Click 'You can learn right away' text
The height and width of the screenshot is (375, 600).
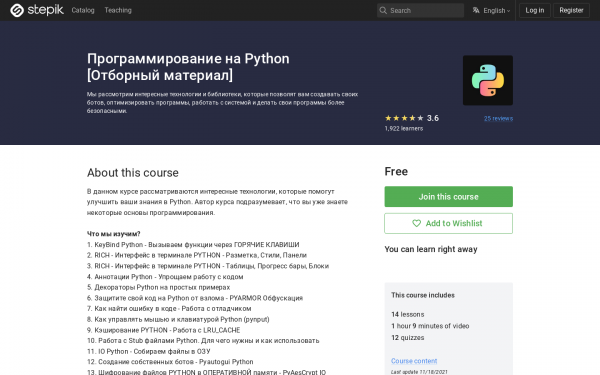pos(431,249)
